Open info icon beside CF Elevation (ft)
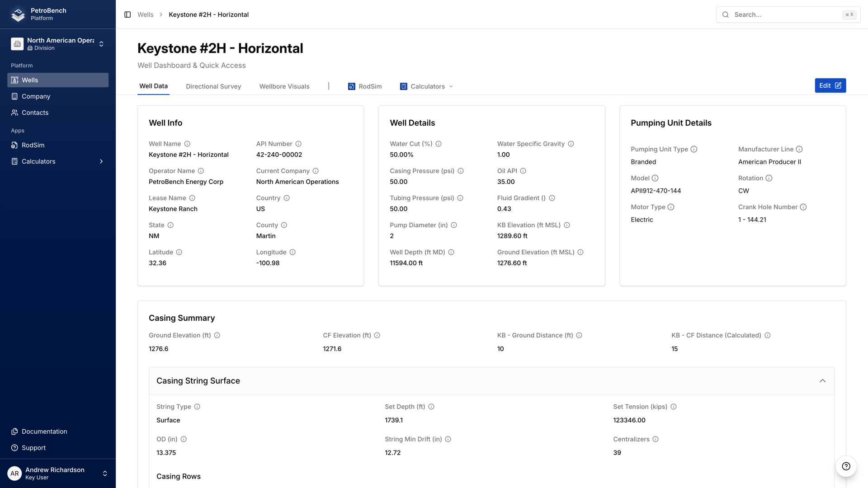 [377, 335]
